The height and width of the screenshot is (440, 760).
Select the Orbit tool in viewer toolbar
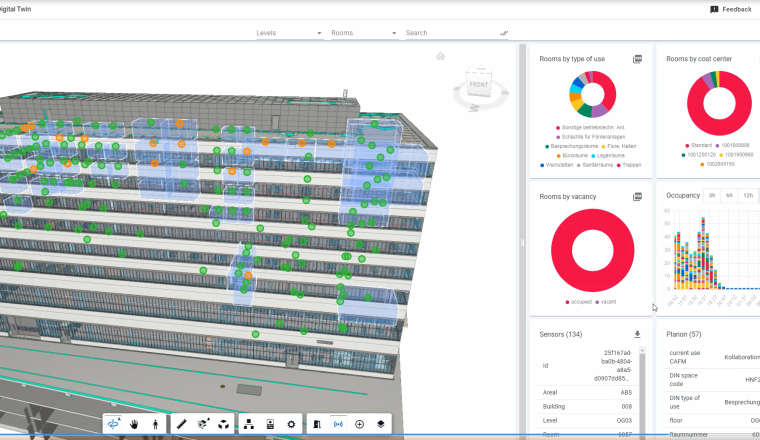tap(113, 424)
